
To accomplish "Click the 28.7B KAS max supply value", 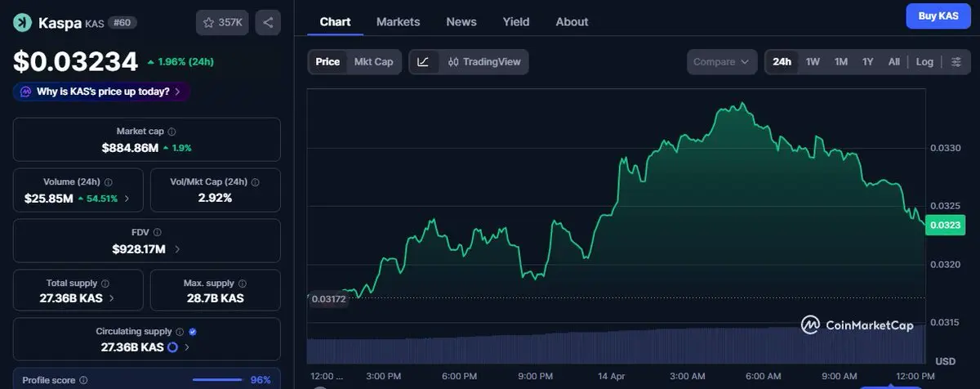I will [x=215, y=298].
